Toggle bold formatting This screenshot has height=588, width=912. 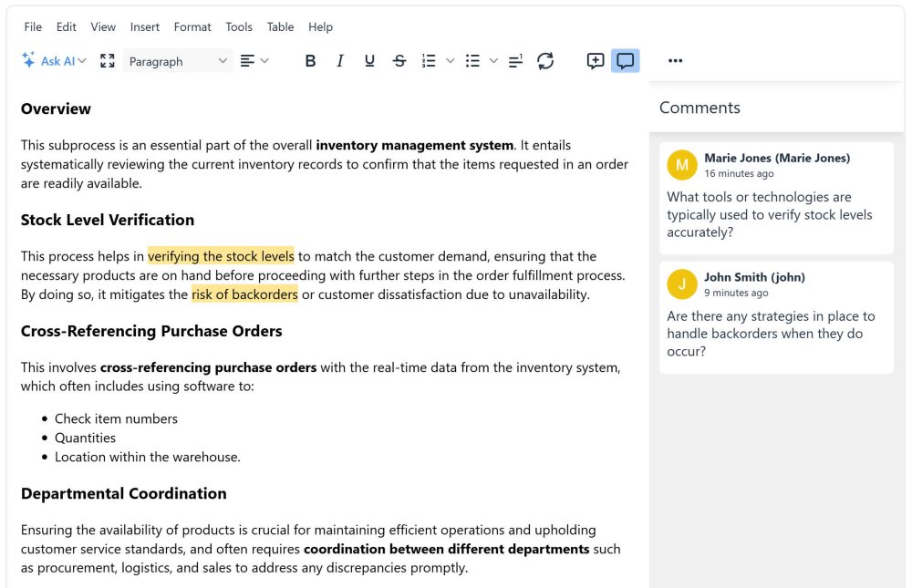coord(310,61)
